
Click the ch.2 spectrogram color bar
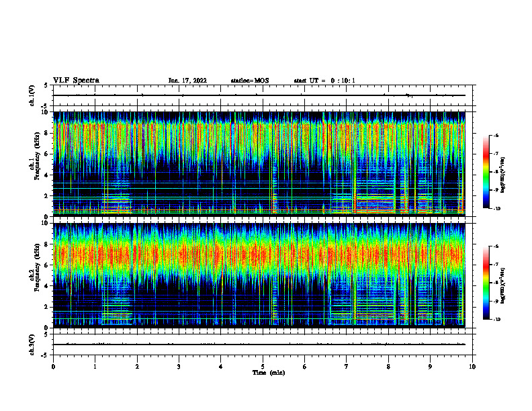tap(486, 283)
